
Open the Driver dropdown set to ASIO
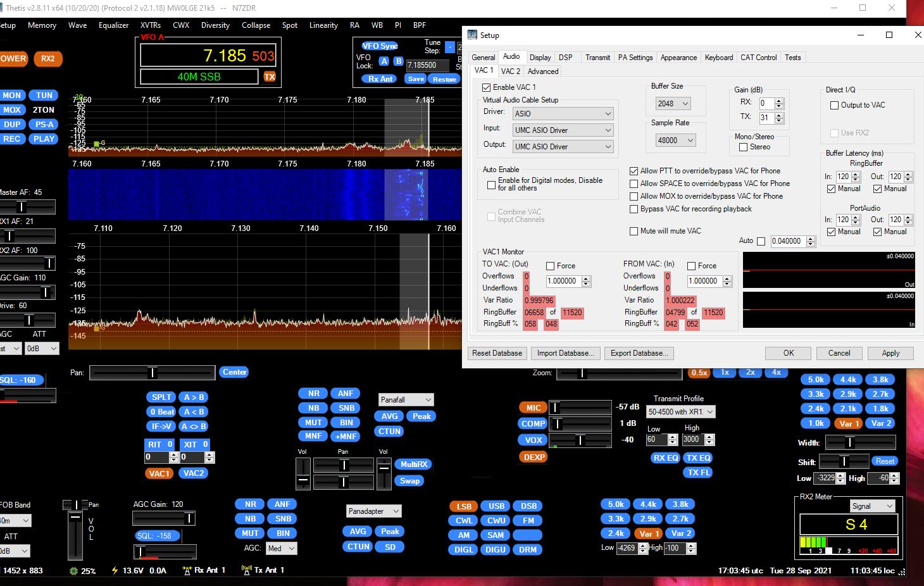(x=563, y=114)
